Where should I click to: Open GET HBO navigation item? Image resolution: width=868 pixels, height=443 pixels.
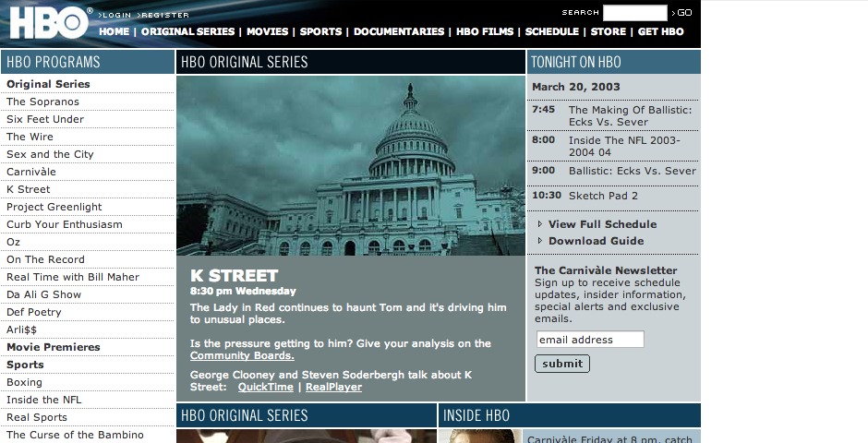tap(660, 31)
